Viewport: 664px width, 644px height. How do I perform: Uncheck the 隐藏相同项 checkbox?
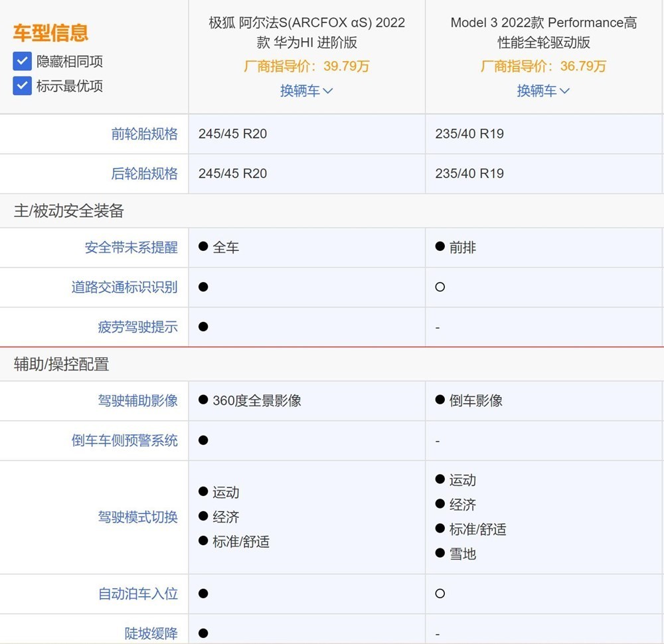point(23,62)
